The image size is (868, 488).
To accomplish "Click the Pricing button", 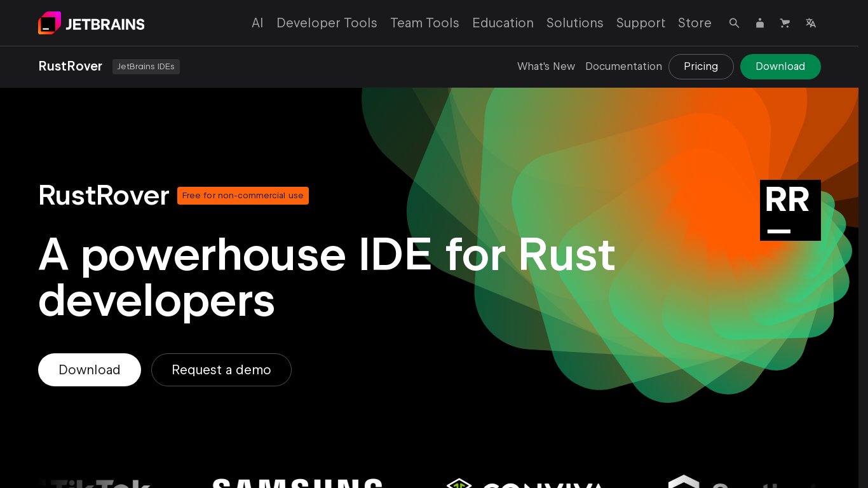I will click(x=700, y=67).
